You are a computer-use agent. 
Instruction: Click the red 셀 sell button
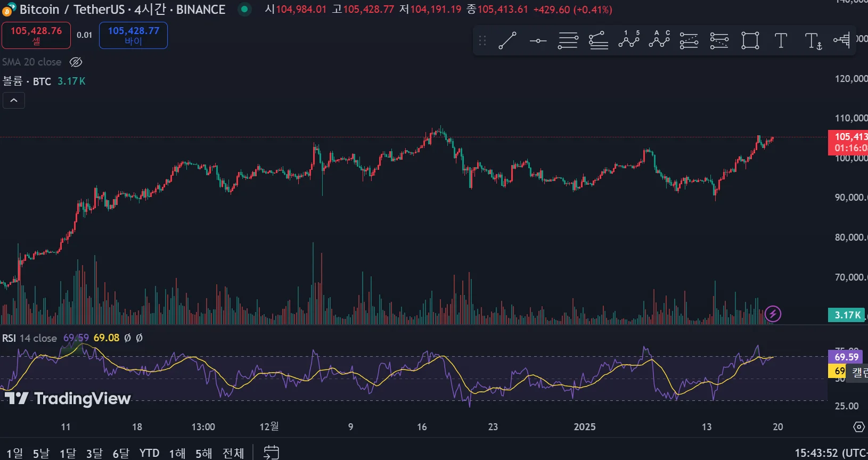(x=36, y=35)
